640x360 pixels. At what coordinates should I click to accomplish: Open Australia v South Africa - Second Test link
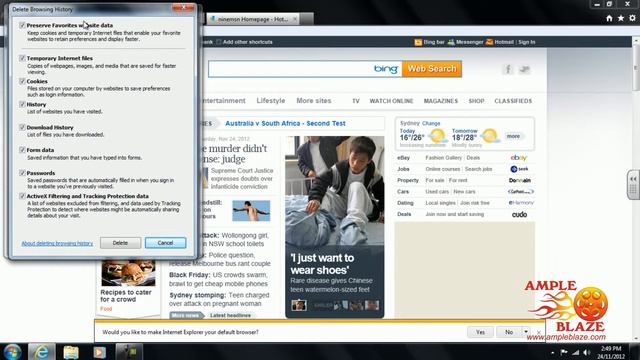[x=285, y=123]
